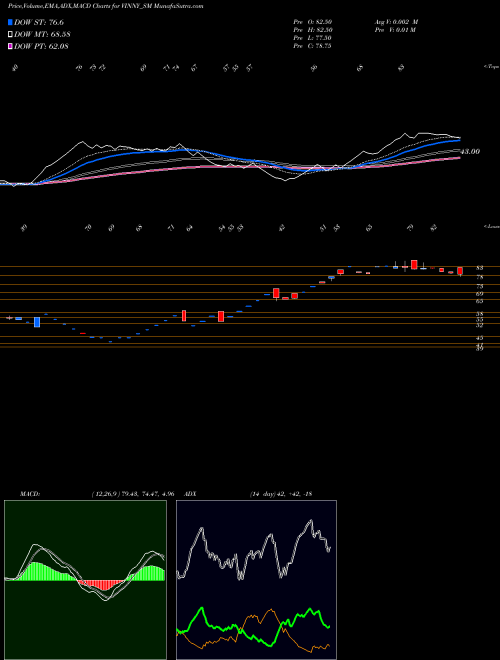Image resolution: width=500 pixels, height=660 pixels.
Task: Click the 45 price axis label
Action: coord(479,338)
